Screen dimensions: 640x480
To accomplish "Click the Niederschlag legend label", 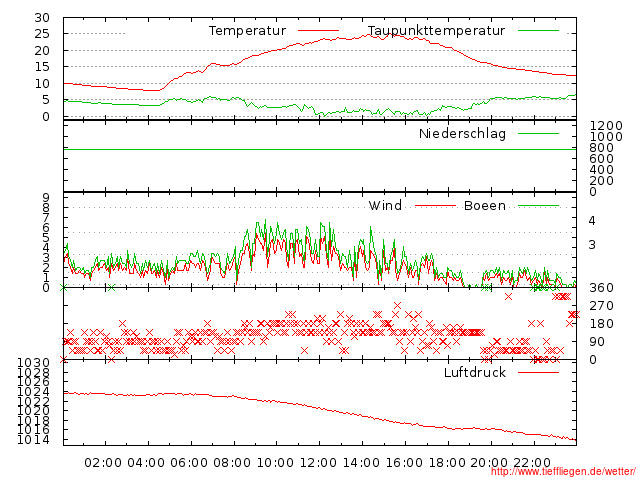I will (462, 134).
